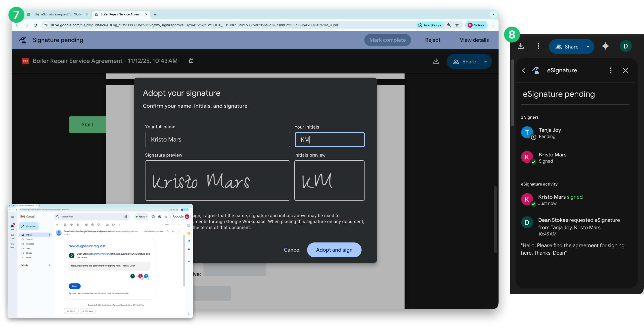Click the lock icon beside document title
The height and width of the screenshot is (328, 644).
(191, 60)
